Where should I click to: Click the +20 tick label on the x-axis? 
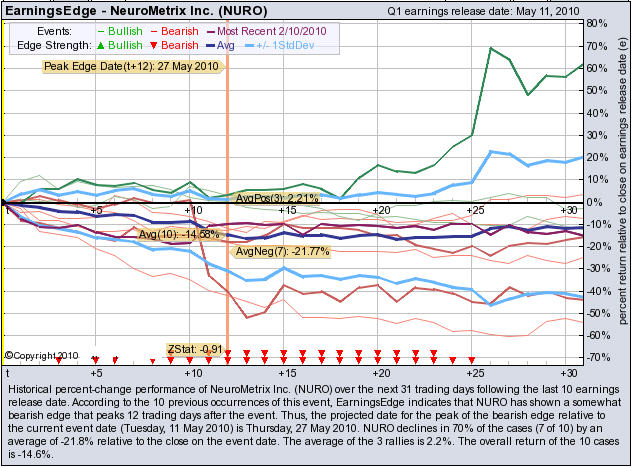(x=379, y=210)
